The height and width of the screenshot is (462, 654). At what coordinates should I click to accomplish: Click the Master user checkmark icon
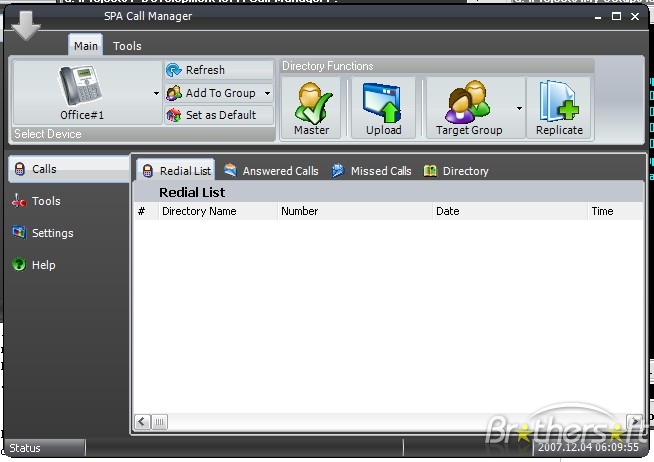312,103
